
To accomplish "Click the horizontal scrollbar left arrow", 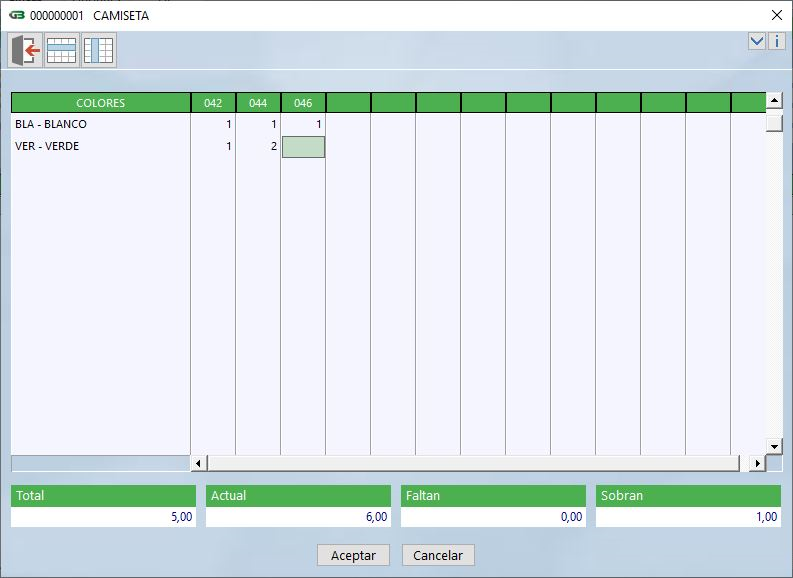I will [198, 463].
